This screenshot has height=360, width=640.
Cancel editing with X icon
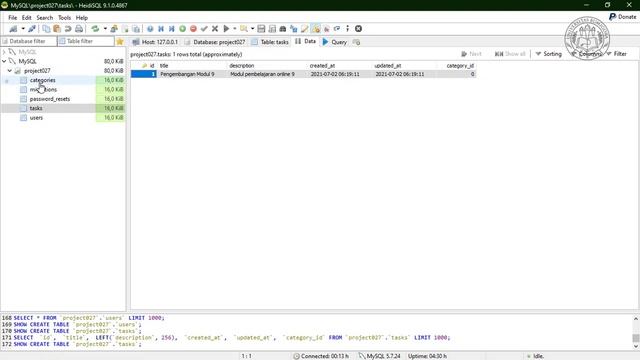point(215,29)
